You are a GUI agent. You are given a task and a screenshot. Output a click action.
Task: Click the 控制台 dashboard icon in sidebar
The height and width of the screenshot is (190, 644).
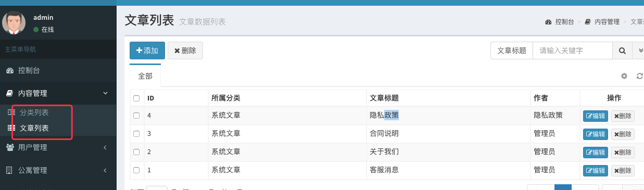point(9,70)
